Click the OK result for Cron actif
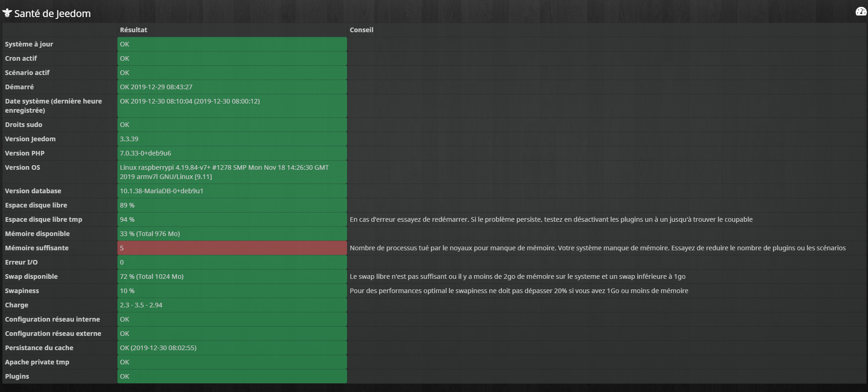The height and width of the screenshot is (392, 868). [232, 58]
